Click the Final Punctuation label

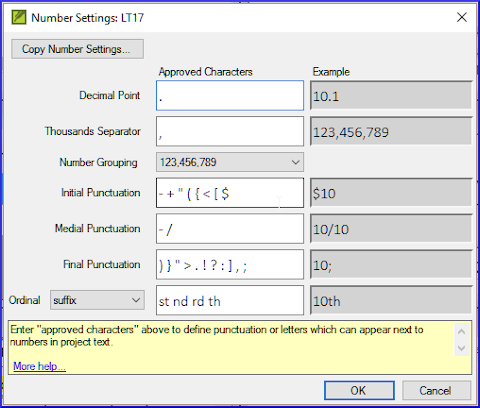click(x=102, y=265)
